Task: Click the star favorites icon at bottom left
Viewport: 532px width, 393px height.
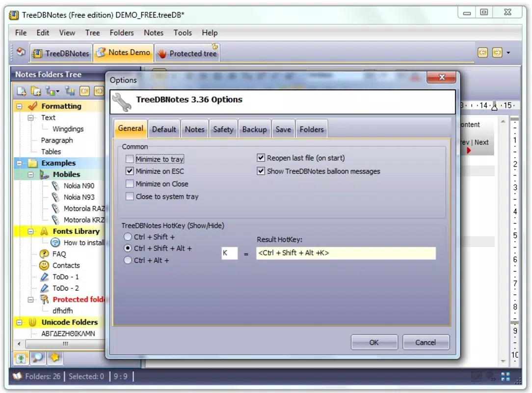Action: (x=54, y=358)
